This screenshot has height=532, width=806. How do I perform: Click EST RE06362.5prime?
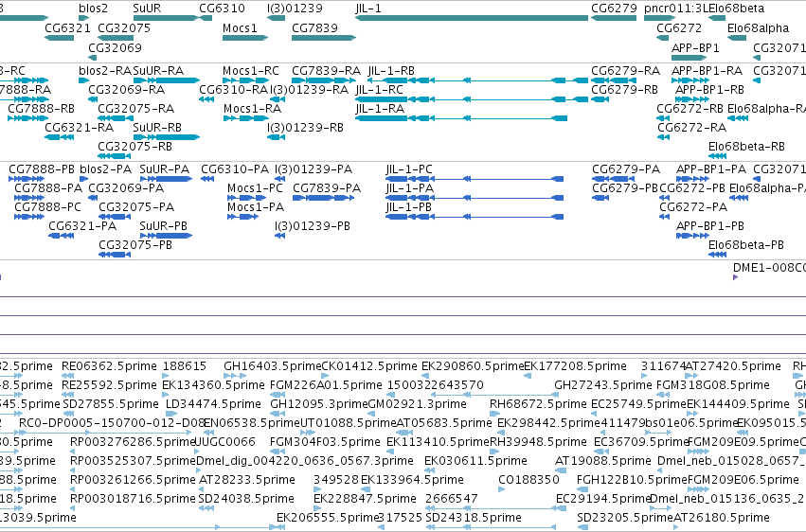pos(109,366)
